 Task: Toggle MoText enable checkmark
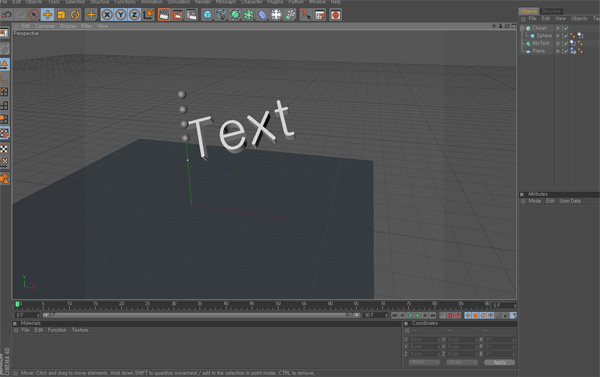566,43
